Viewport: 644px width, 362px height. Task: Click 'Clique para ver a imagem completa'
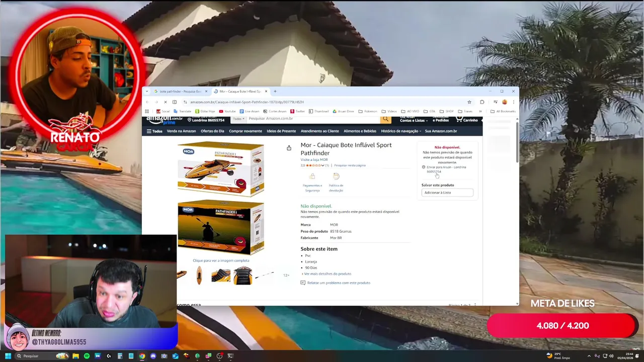(x=221, y=260)
